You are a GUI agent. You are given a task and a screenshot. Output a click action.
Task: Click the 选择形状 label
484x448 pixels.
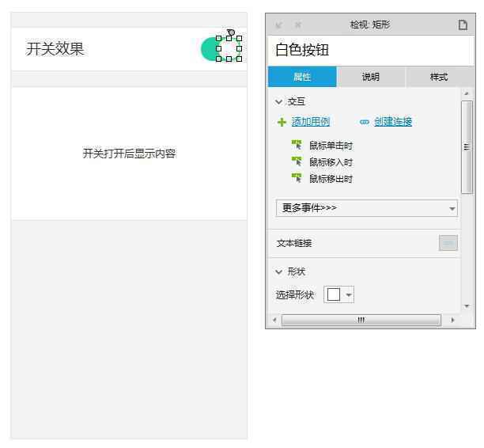[x=294, y=295]
